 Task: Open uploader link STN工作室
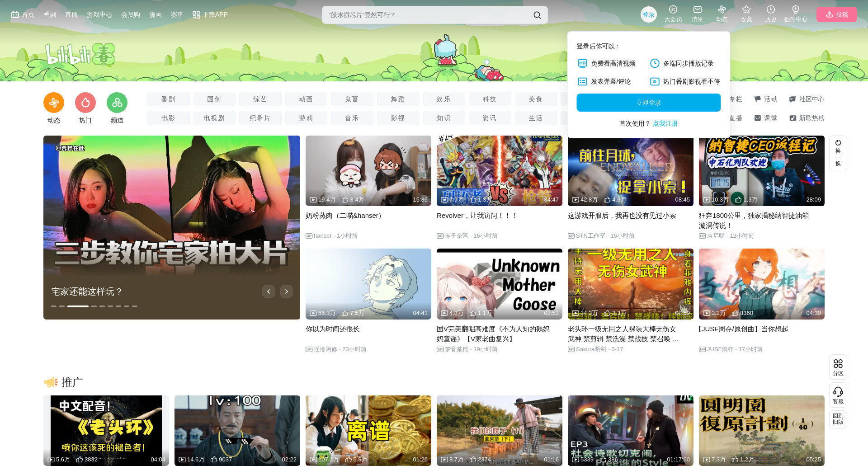(x=590, y=236)
